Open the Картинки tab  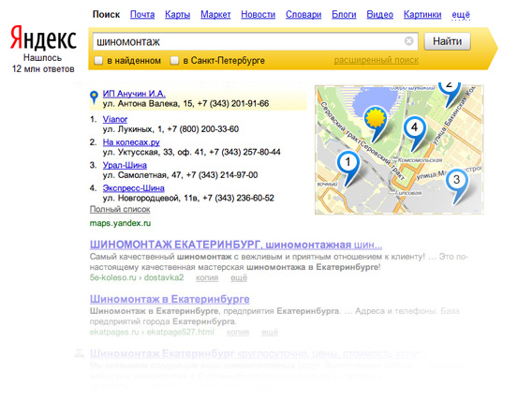[x=422, y=15]
